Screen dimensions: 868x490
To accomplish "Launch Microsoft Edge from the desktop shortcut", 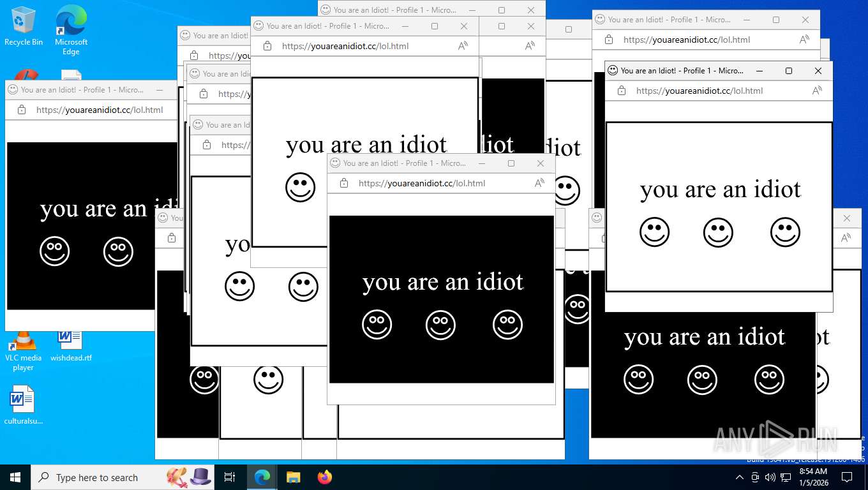I will click(x=71, y=30).
